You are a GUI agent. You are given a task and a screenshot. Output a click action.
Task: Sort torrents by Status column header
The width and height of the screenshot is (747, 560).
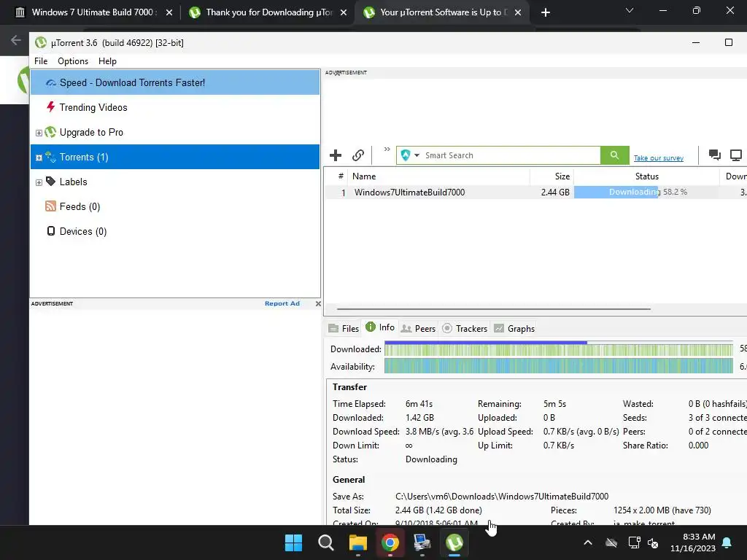pos(646,176)
